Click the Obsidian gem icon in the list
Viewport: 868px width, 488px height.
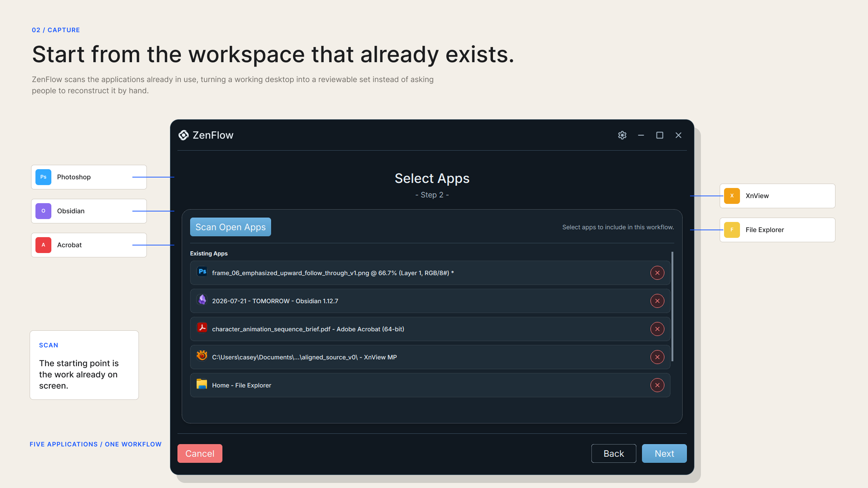(202, 300)
